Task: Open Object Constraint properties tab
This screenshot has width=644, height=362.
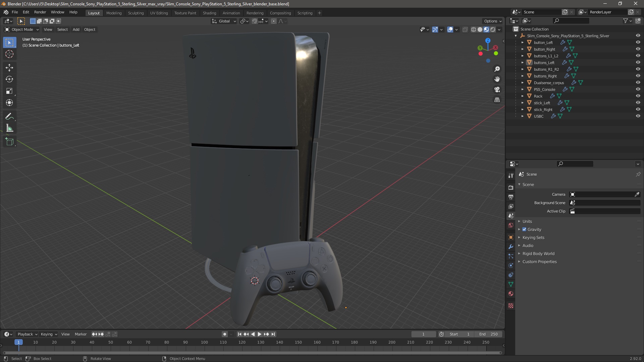Action: click(x=511, y=275)
